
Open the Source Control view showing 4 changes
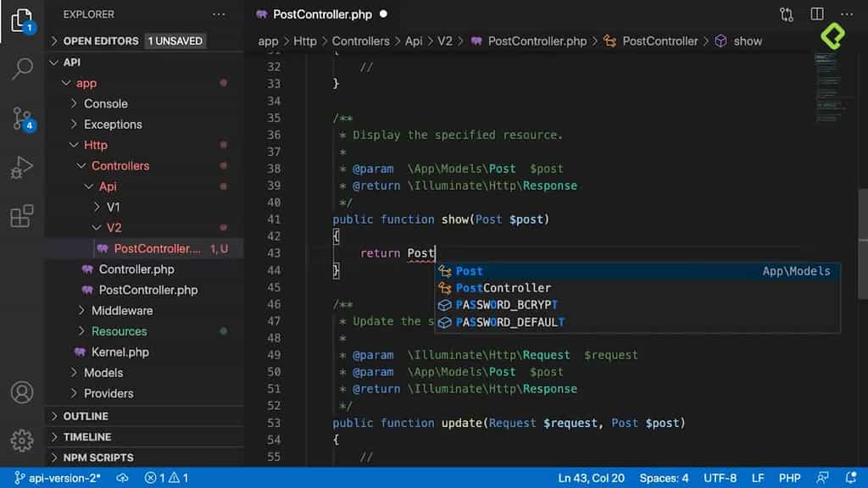point(21,119)
